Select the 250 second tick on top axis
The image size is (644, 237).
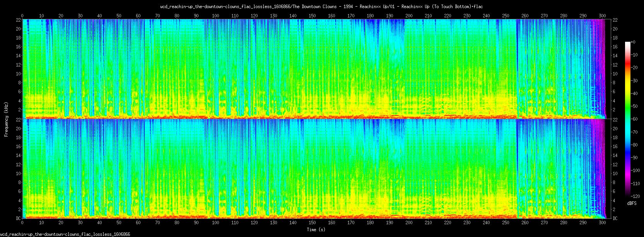pos(506,16)
